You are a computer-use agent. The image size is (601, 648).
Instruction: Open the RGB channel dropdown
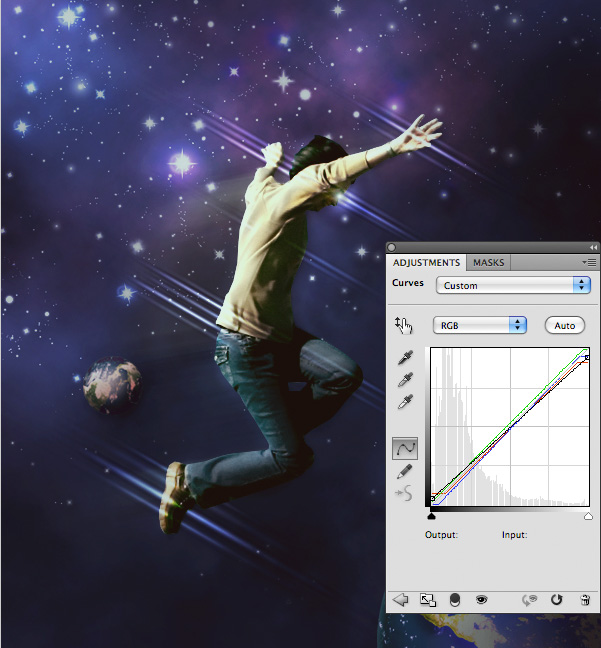pyautogui.click(x=479, y=325)
